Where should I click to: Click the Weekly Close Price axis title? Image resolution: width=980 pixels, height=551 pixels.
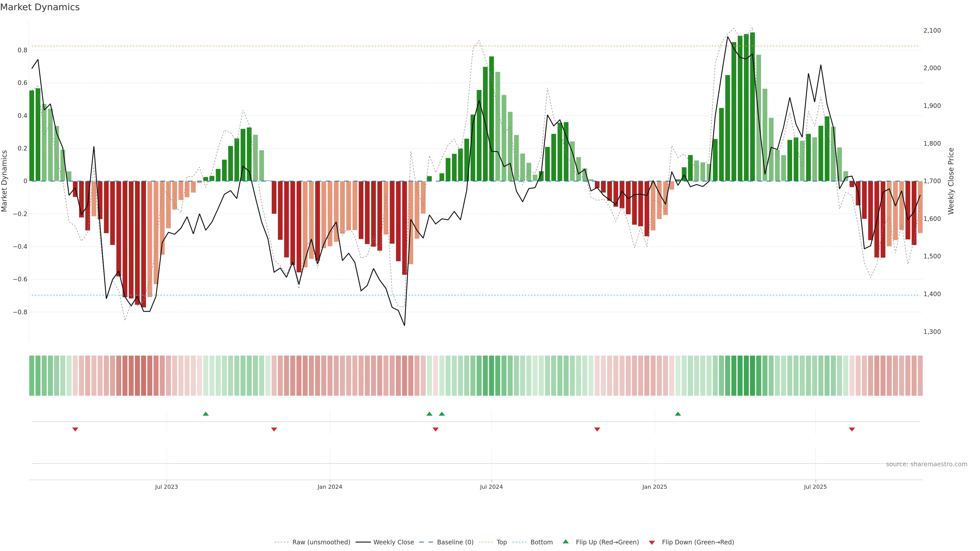951,181
